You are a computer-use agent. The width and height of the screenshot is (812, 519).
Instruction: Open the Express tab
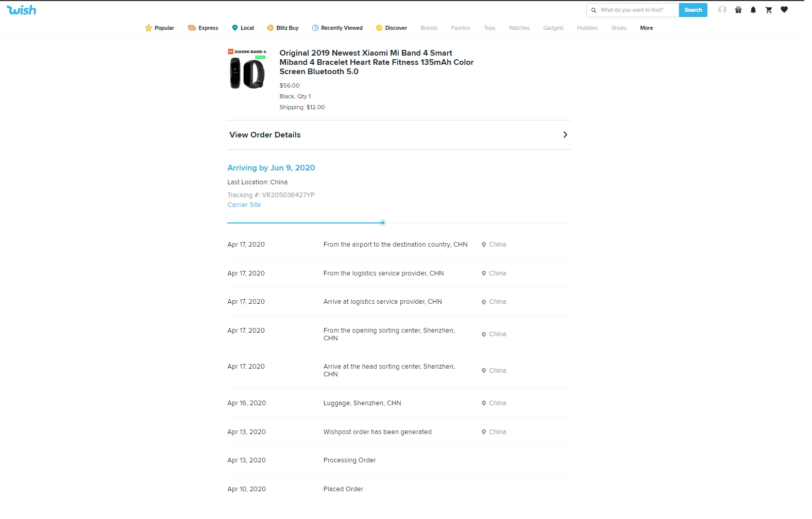[x=203, y=28]
